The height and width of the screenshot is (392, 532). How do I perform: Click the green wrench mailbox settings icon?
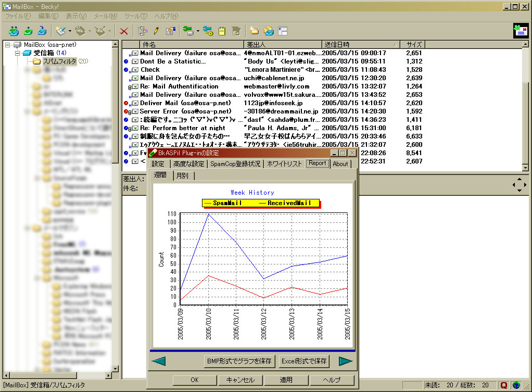coord(188,31)
